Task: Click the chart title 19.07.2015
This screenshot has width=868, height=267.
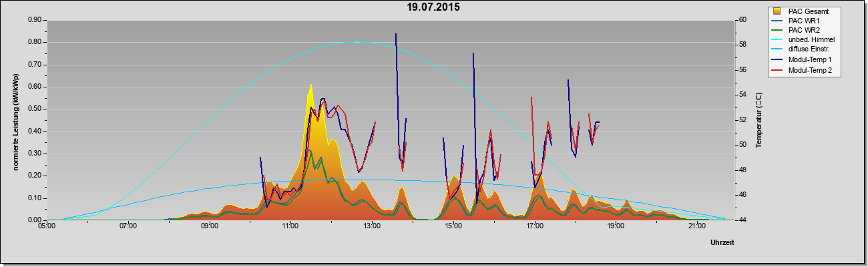Action: (x=433, y=7)
